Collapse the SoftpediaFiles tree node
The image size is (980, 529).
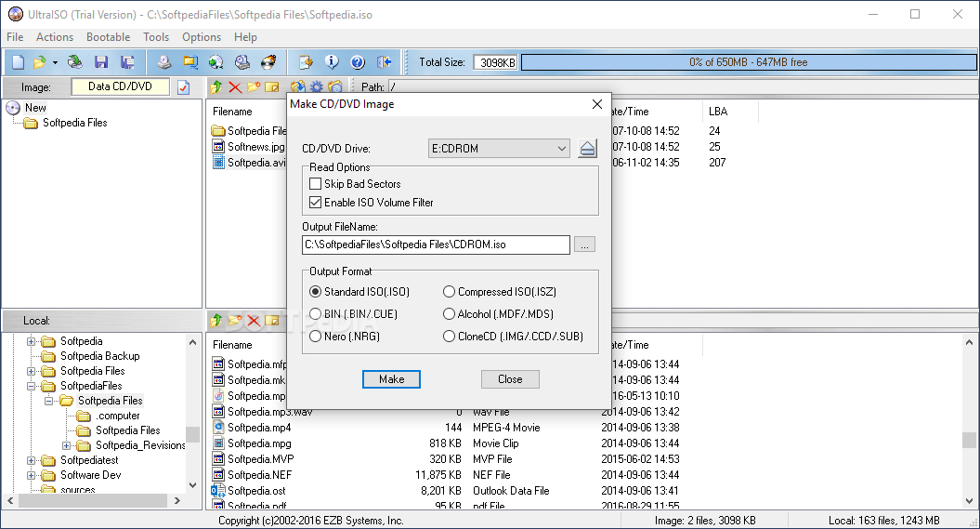point(31,387)
